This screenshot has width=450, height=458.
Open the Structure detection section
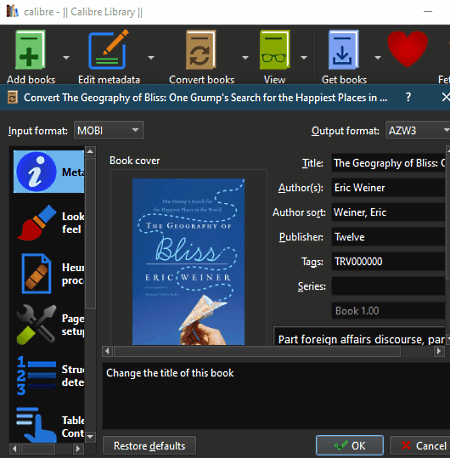click(x=49, y=376)
